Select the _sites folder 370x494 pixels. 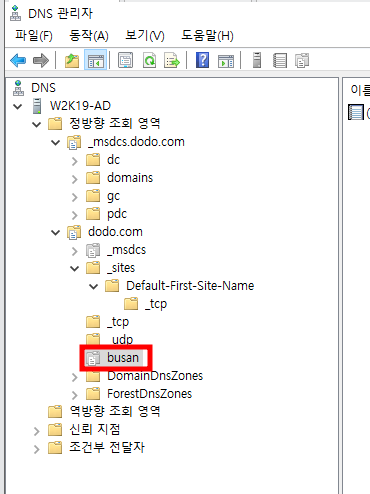click(x=121, y=268)
